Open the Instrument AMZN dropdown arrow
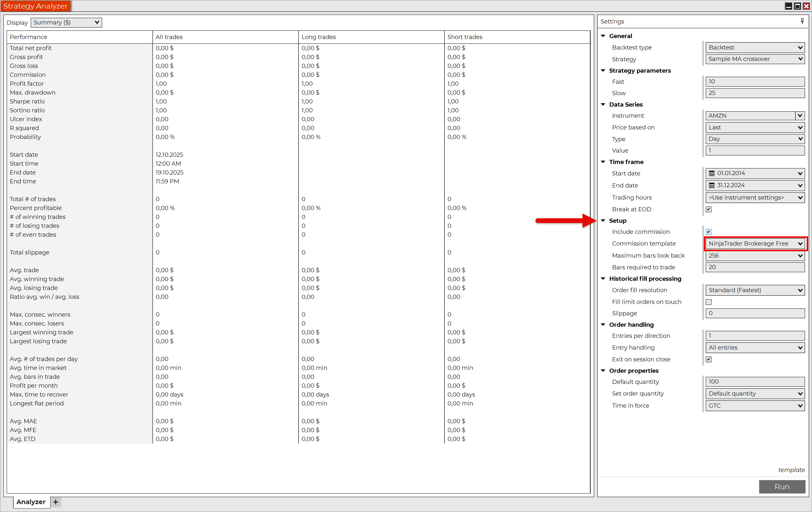Image resolution: width=812 pixels, height=512 pixels. pos(800,116)
